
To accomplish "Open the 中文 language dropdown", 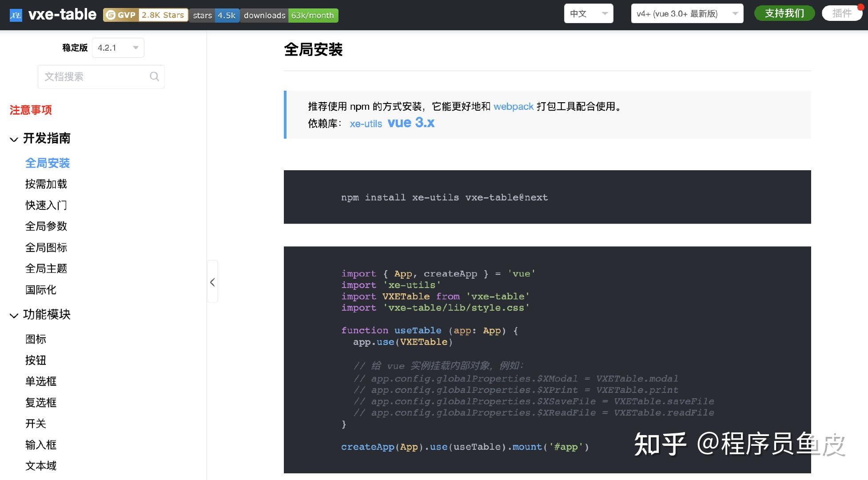I will [x=589, y=14].
